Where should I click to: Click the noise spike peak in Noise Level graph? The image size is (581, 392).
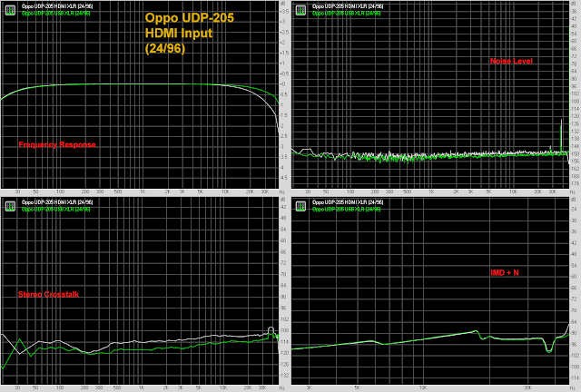tap(561, 121)
